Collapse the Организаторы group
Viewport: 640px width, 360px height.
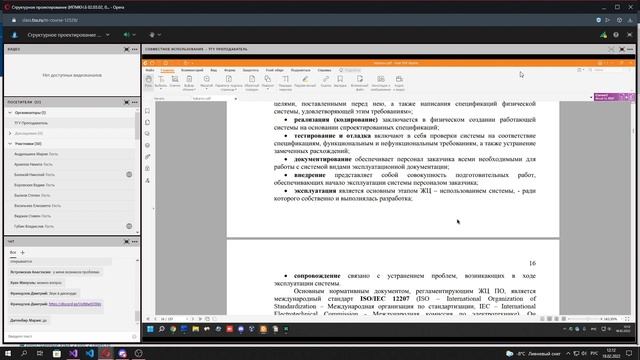(10, 113)
